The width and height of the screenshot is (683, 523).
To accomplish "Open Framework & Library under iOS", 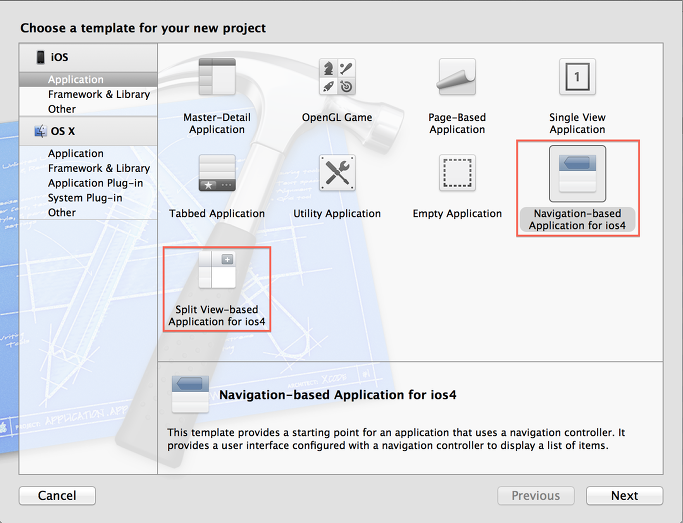I will tap(88, 94).
